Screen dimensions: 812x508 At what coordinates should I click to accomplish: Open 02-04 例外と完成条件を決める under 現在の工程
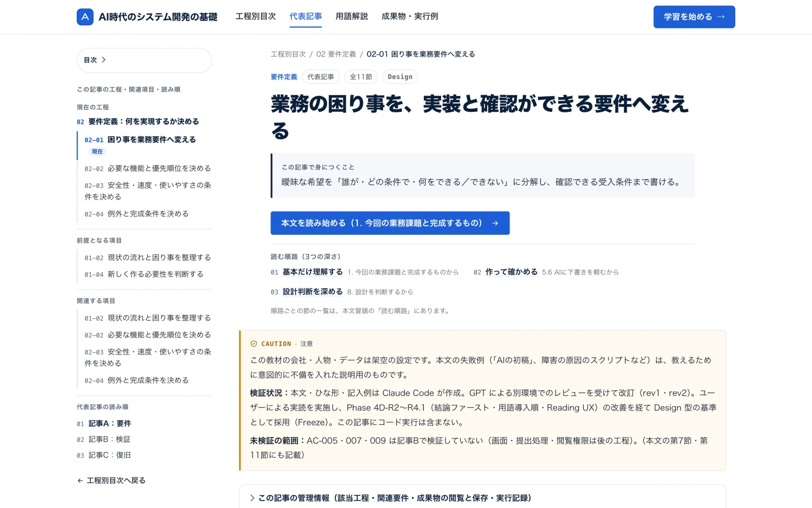click(137, 214)
